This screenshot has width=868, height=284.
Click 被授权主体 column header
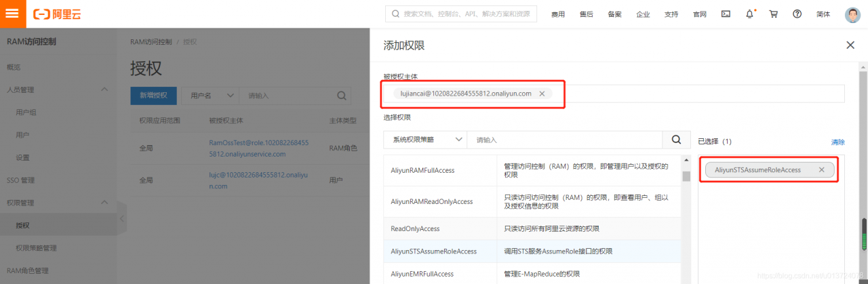pos(226,120)
